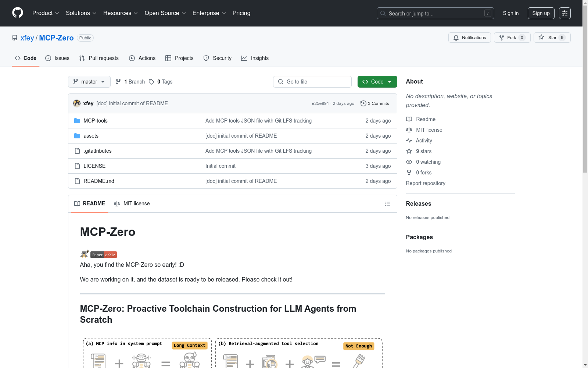Open the README outline list icon
This screenshot has height=368, width=588.
tap(387, 204)
